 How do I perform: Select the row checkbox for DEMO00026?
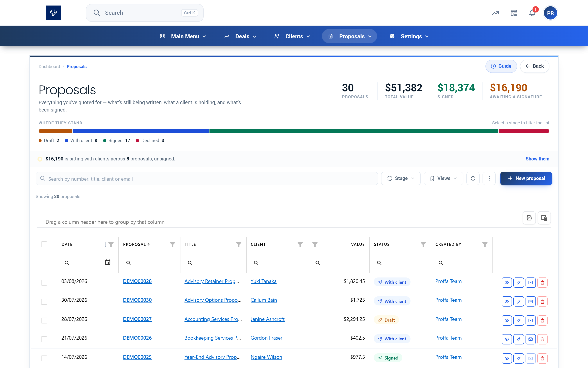point(44,339)
